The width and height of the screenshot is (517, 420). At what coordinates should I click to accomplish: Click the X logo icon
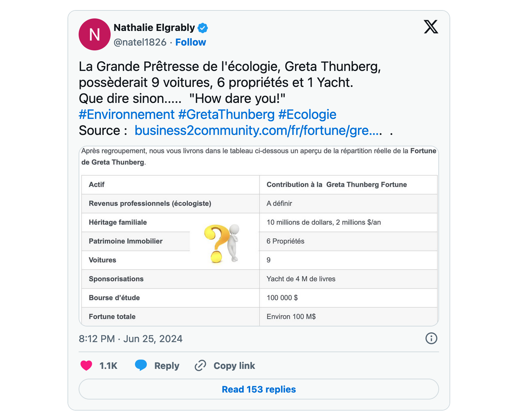(431, 27)
